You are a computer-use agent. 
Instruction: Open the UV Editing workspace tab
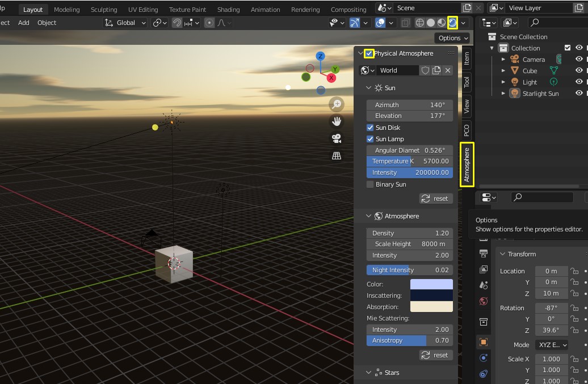coord(143,10)
